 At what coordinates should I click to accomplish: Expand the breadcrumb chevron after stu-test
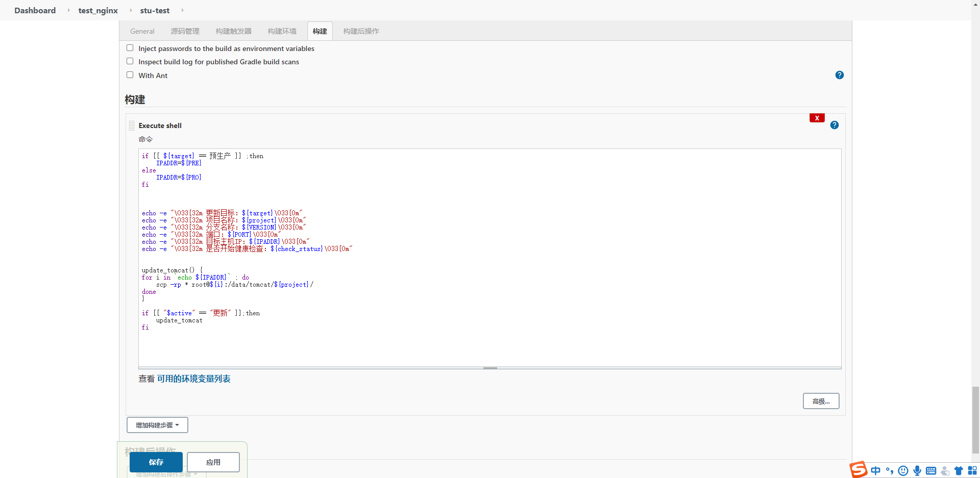tap(182, 10)
